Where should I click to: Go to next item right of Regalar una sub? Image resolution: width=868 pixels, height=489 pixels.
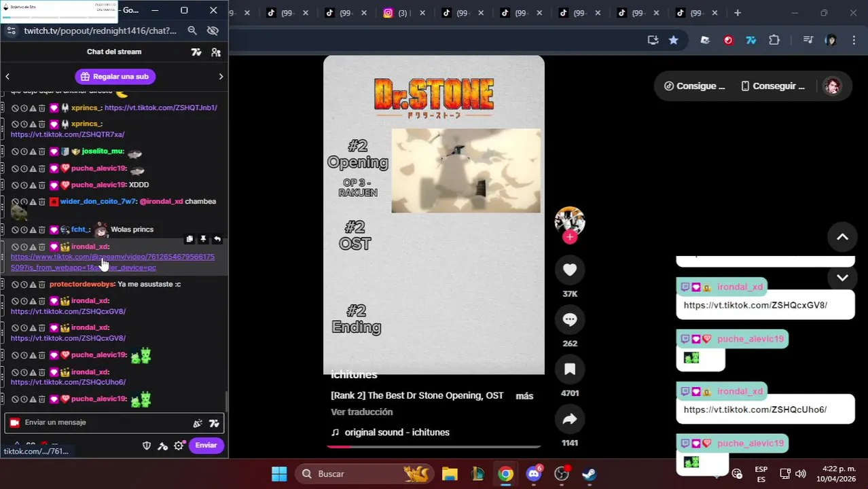click(x=221, y=77)
